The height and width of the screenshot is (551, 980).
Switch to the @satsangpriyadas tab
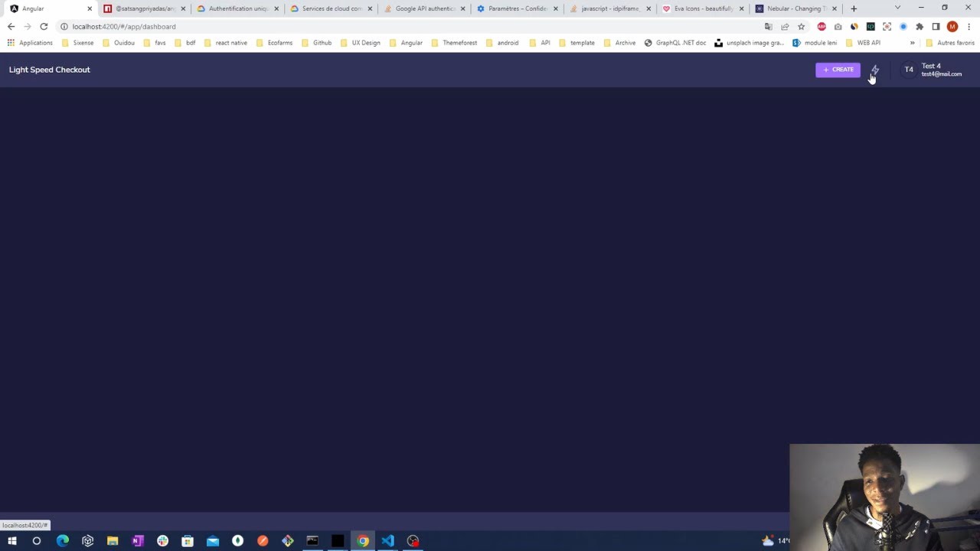(145, 8)
